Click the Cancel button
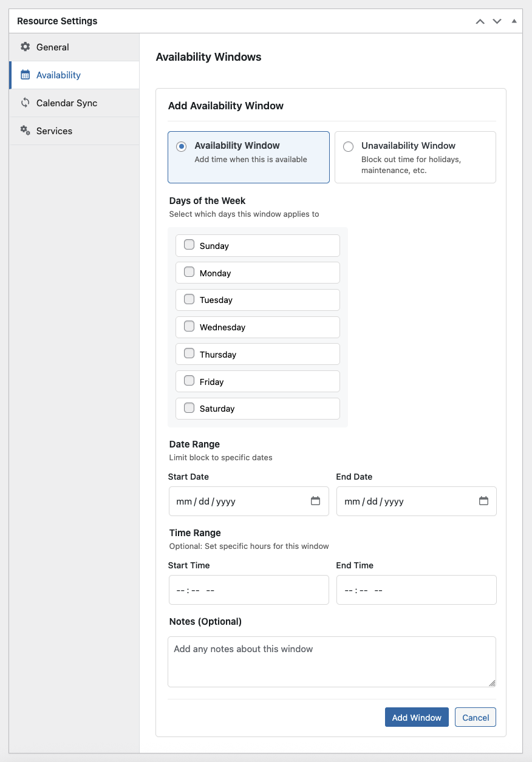Viewport: 532px width, 762px height. click(476, 717)
